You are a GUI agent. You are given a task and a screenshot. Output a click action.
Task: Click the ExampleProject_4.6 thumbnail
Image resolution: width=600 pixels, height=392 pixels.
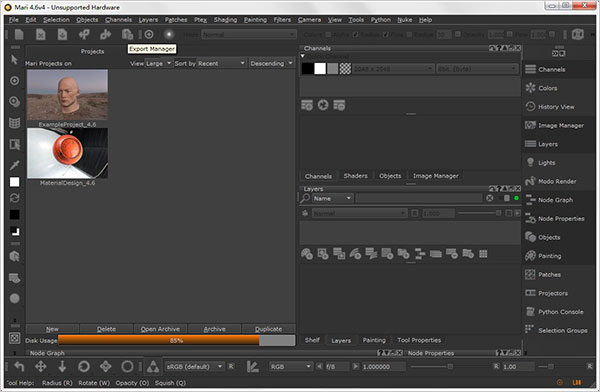(x=67, y=95)
